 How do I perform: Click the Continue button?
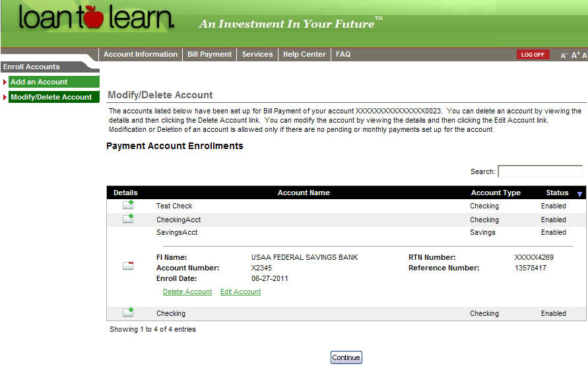tap(346, 357)
